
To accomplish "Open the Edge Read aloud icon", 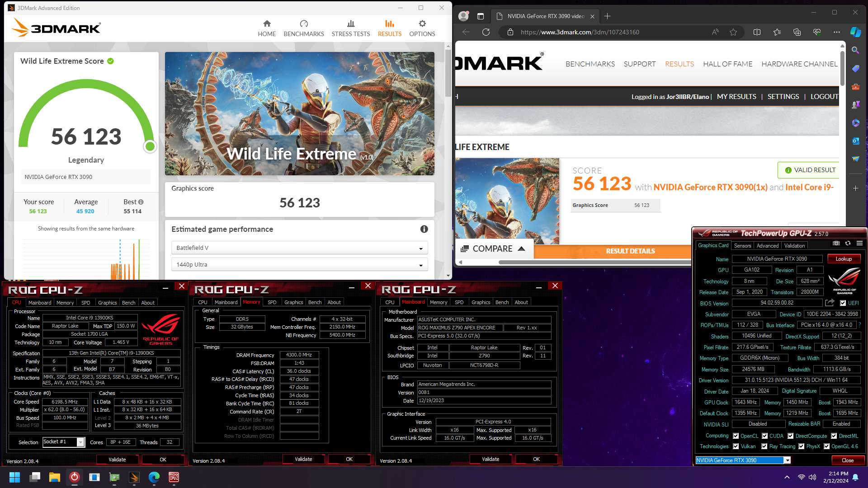I will (715, 32).
